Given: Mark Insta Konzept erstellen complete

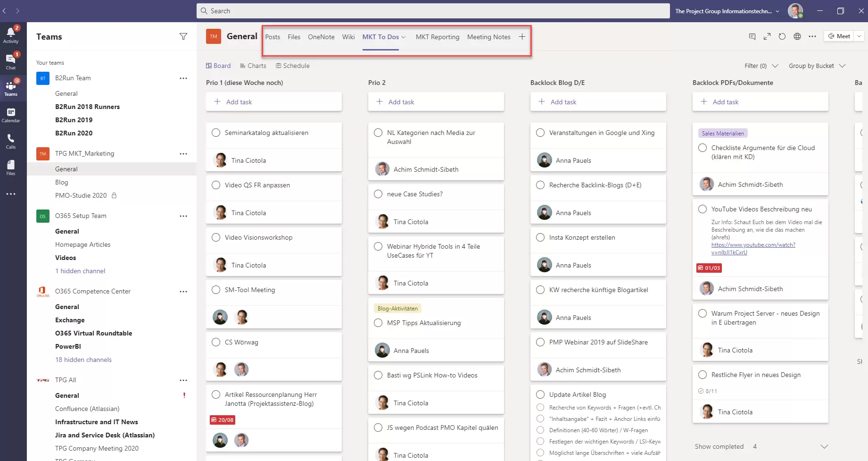Looking at the screenshot, I should tap(540, 237).
